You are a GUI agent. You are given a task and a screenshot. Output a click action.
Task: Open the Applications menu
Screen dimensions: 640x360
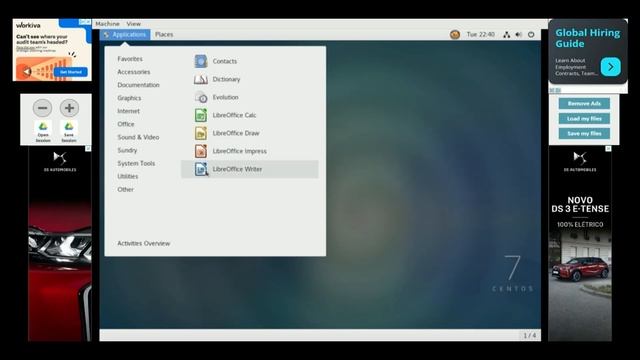[125, 35]
